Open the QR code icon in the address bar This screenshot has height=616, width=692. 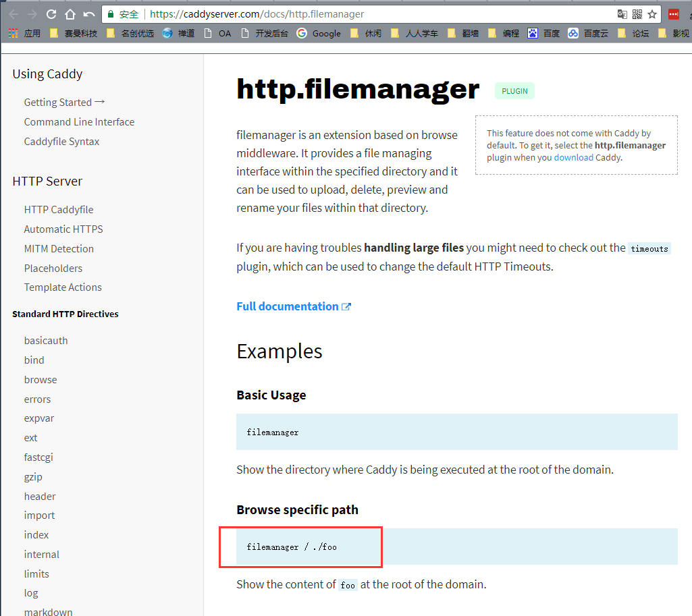click(638, 13)
